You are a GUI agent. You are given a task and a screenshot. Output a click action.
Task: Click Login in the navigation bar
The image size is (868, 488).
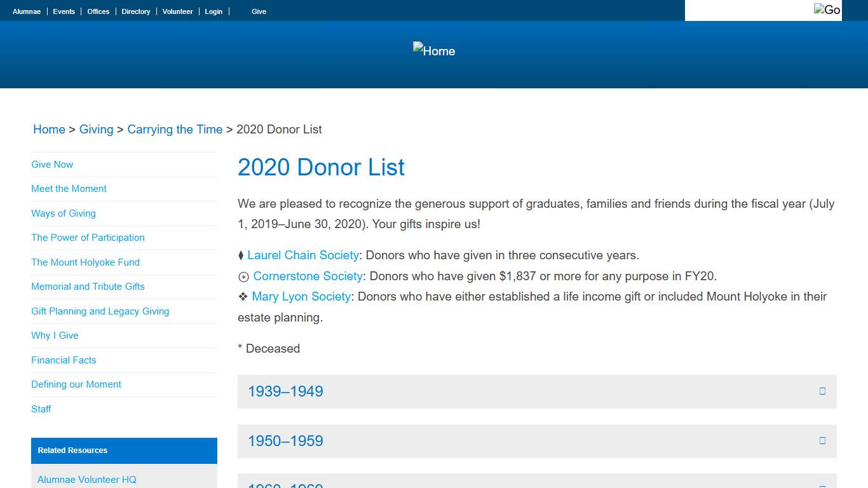point(213,11)
